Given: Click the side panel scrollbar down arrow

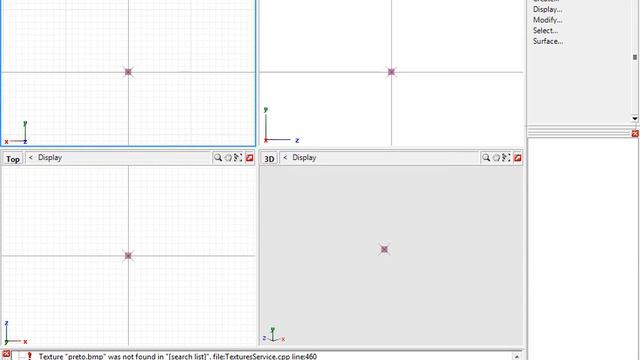Looking at the screenshot, I should [x=635, y=118].
